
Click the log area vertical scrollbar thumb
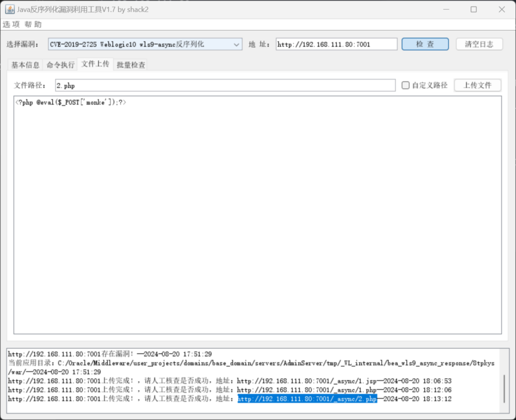point(504,388)
